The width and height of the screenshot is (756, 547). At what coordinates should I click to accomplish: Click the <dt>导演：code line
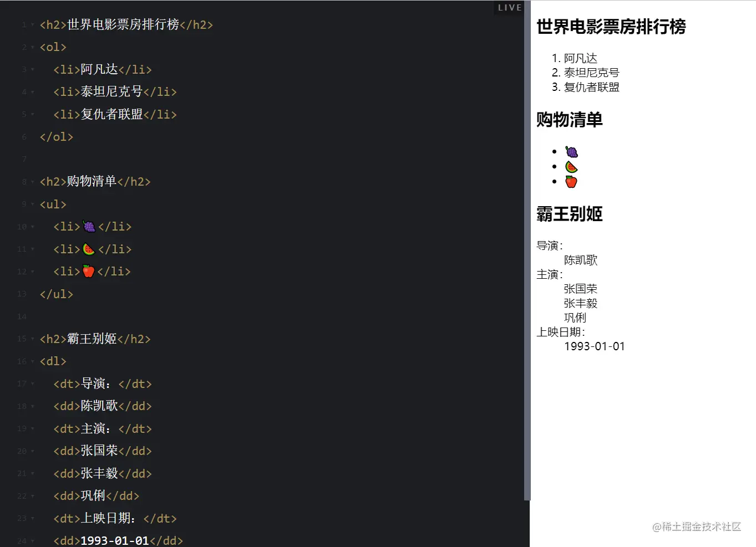pos(103,384)
